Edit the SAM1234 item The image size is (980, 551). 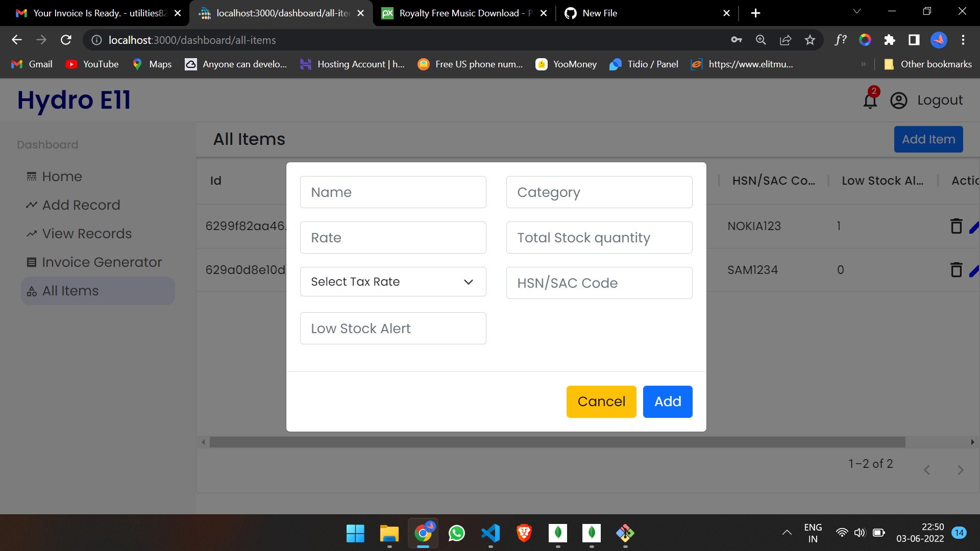tap(974, 269)
